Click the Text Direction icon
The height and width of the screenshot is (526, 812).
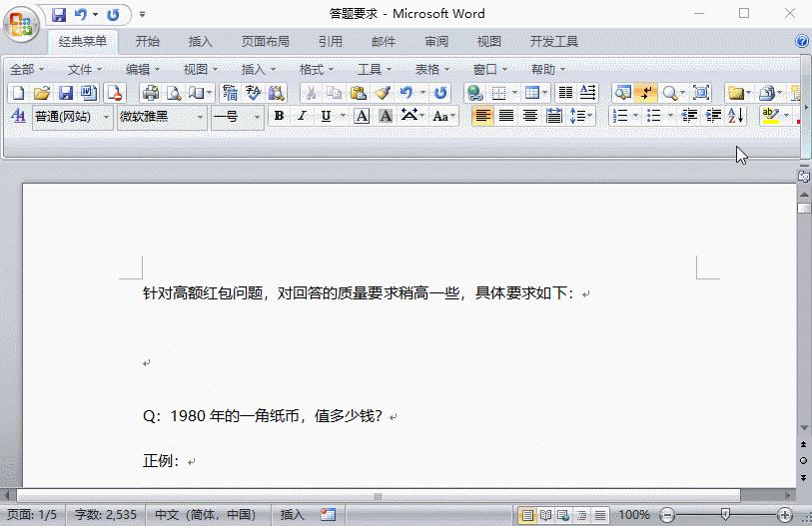click(587, 93)
